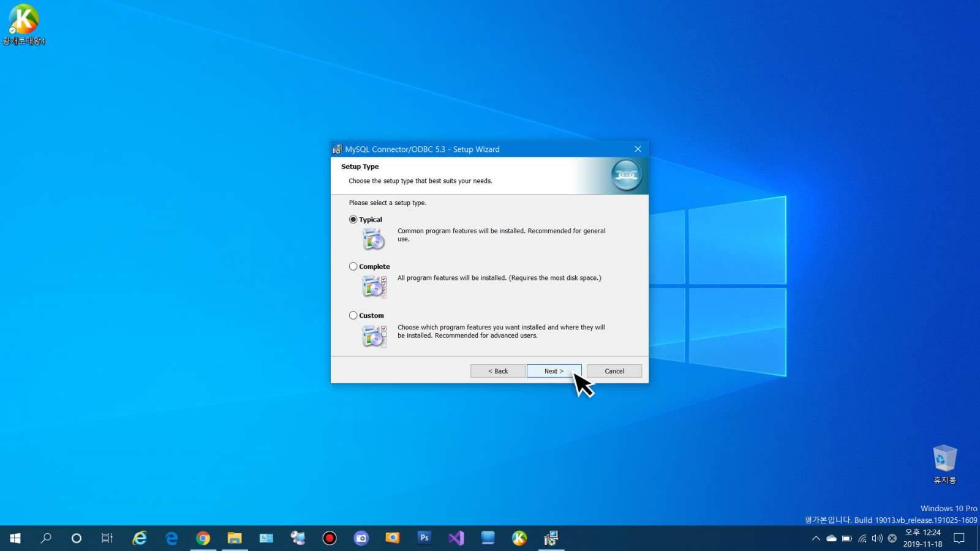Launch Visual Studio from the taskbar

coord(456,538)
